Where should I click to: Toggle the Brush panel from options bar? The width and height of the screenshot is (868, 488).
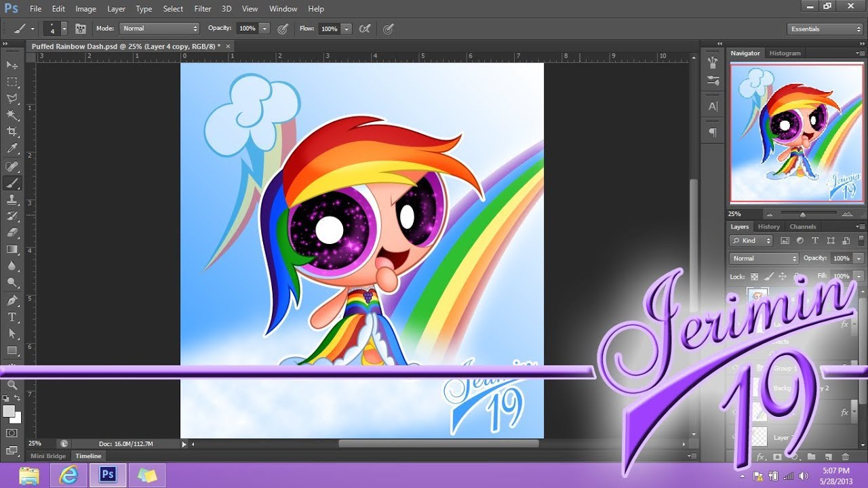(x=81, y=28)
